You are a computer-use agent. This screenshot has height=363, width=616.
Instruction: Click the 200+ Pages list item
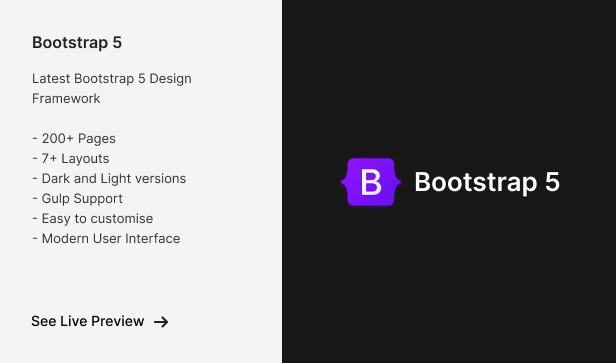tap(74, 138)
